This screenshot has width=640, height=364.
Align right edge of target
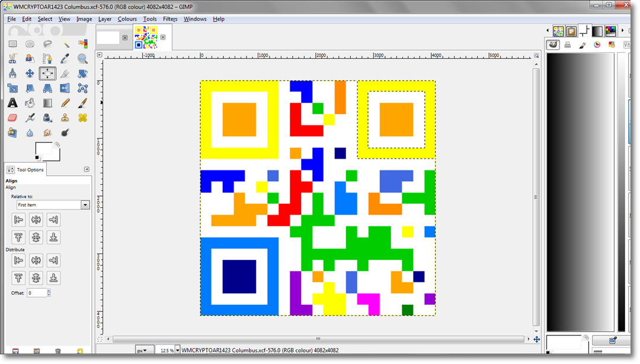click(x=53, y=220)
